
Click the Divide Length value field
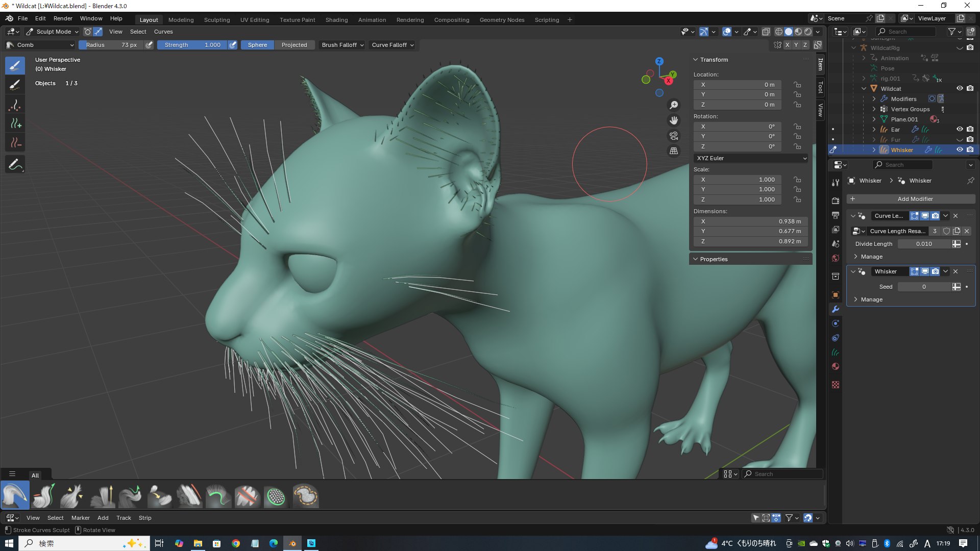click(924, 244)
